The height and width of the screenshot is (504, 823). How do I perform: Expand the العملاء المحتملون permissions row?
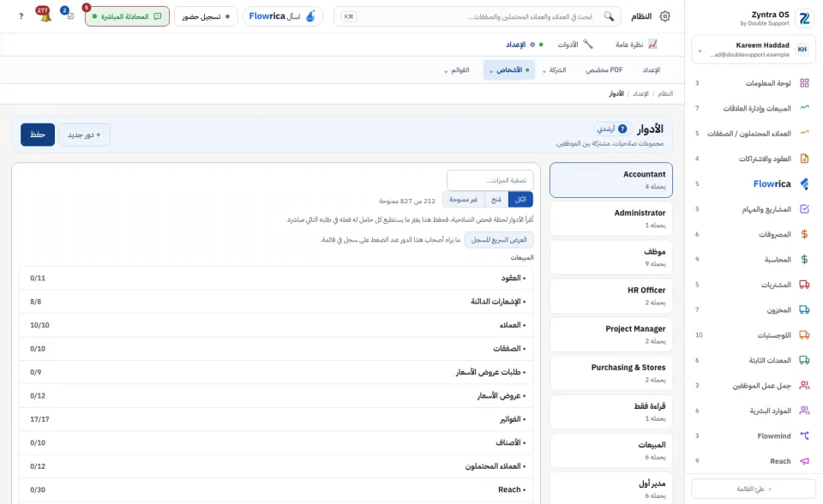tap(276, 466)
